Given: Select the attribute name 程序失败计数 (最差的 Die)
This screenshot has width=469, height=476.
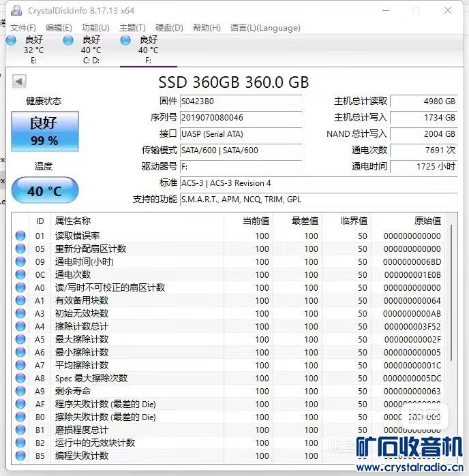Looking at the screenshot, I should point(106,404).
